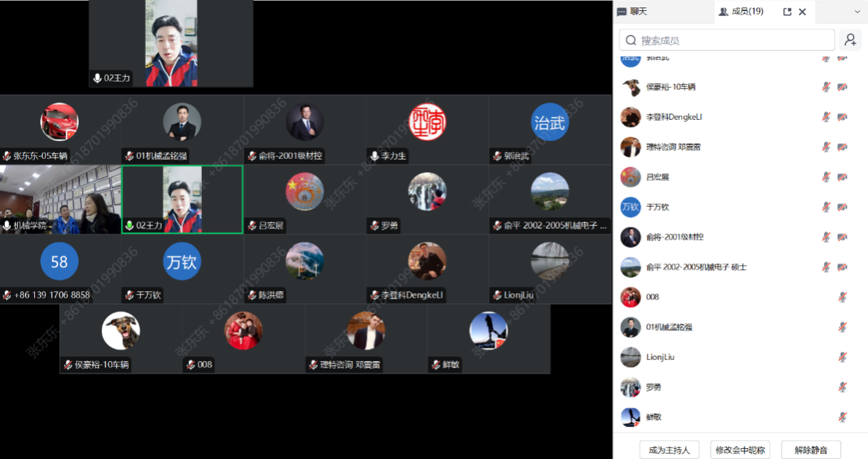Image resolution: width=868 pixels, height=459 pixels.
Task: Switch to the 聊天 chat tab
Action: coord(632,12)
